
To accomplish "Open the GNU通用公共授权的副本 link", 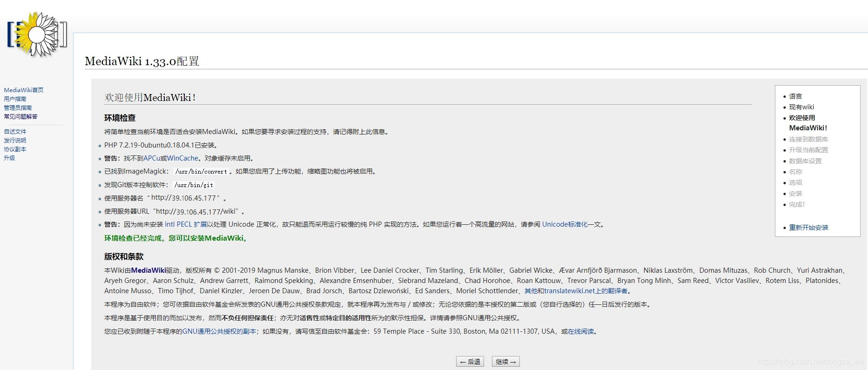I will point(219,331).
